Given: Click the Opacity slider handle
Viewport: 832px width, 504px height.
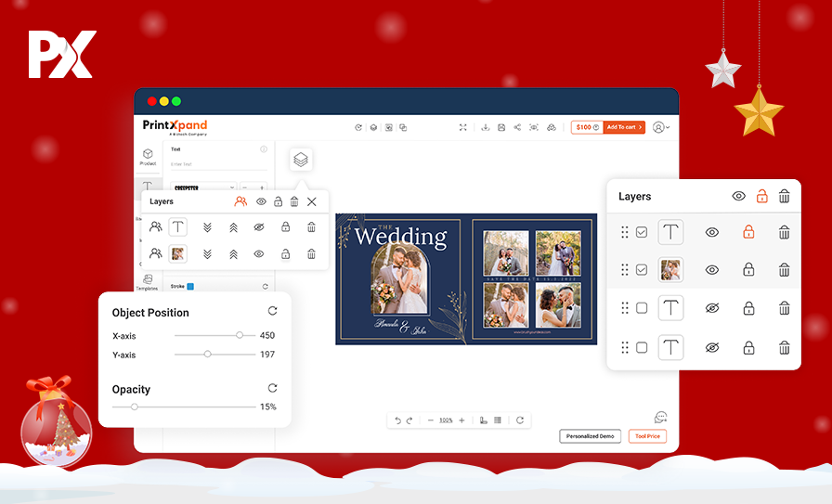Looking at the screenshot, I should click(x=135, y=407).
